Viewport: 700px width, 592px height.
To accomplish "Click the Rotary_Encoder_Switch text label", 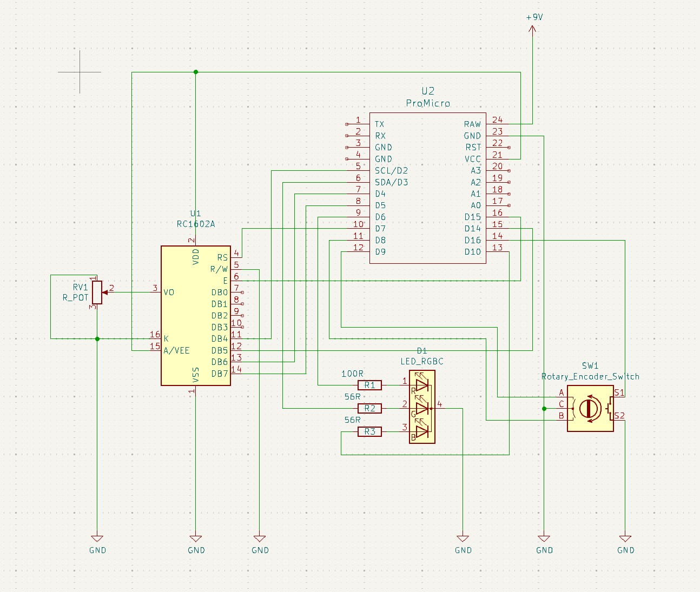I will 590,376.
